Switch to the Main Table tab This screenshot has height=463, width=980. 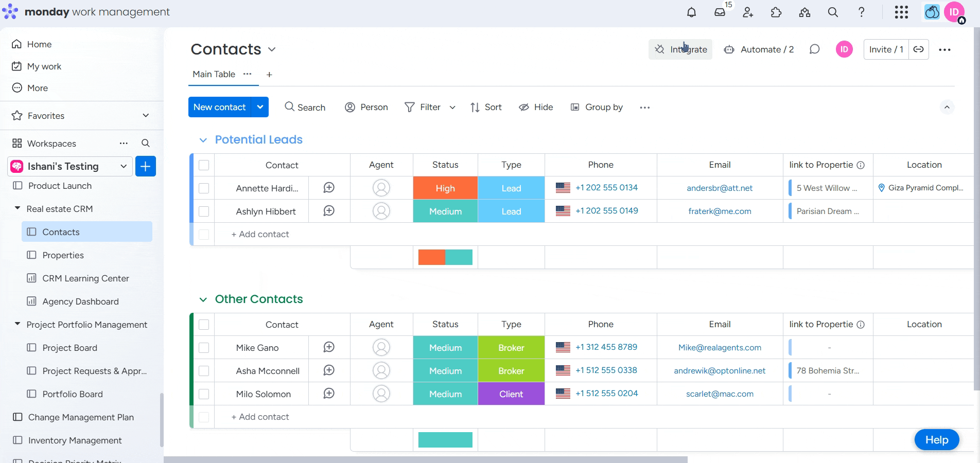click(213, 74)
